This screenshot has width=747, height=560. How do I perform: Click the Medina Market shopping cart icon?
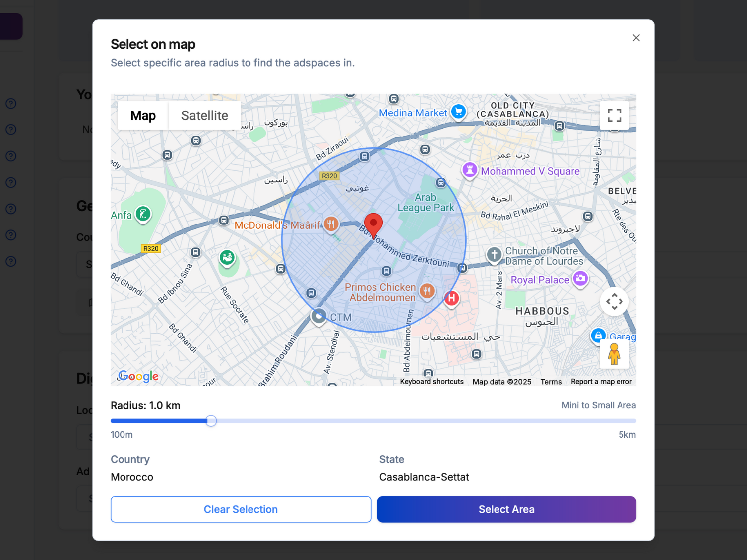tap(458, 112)
